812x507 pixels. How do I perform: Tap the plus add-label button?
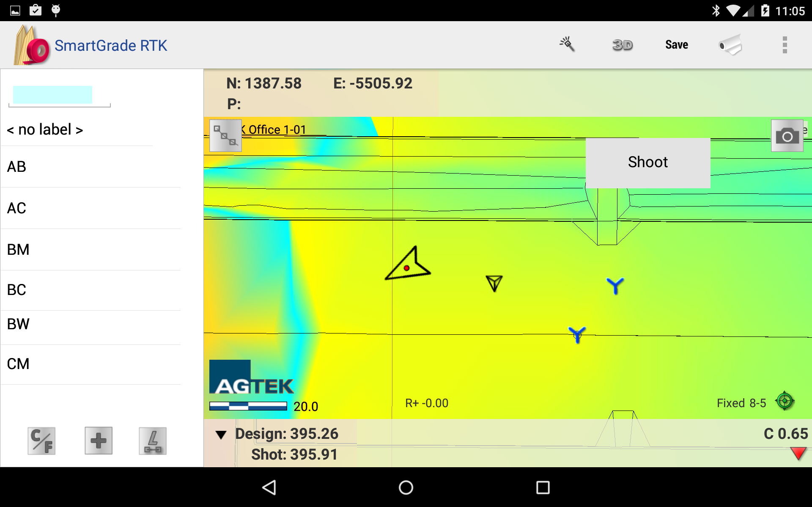pos(99,441)
